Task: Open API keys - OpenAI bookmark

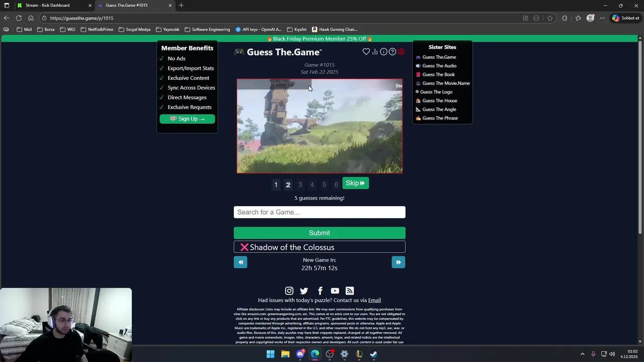Action: click(259, 30)
